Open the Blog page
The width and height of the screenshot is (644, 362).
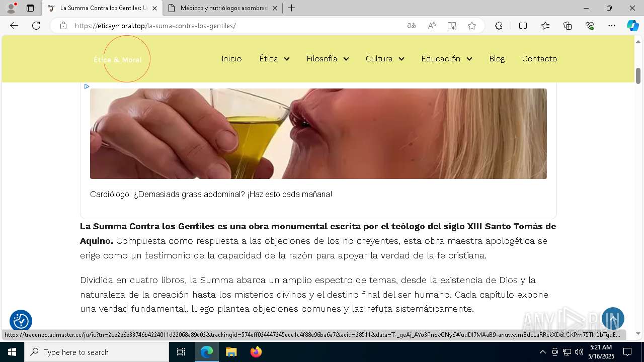pyautogui.click(x=497, y=59)
